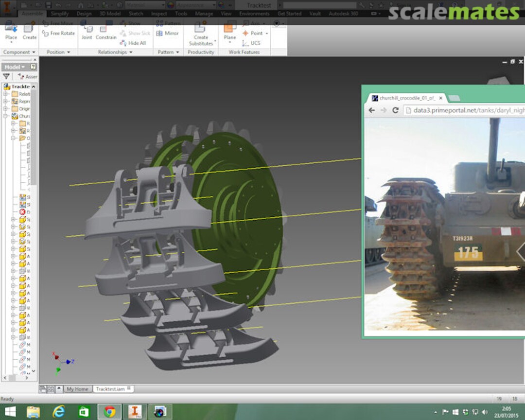The height and width of the screenshot is (420, 525).
Task: Click the Plane work feature icon
Action: point(230,30)
